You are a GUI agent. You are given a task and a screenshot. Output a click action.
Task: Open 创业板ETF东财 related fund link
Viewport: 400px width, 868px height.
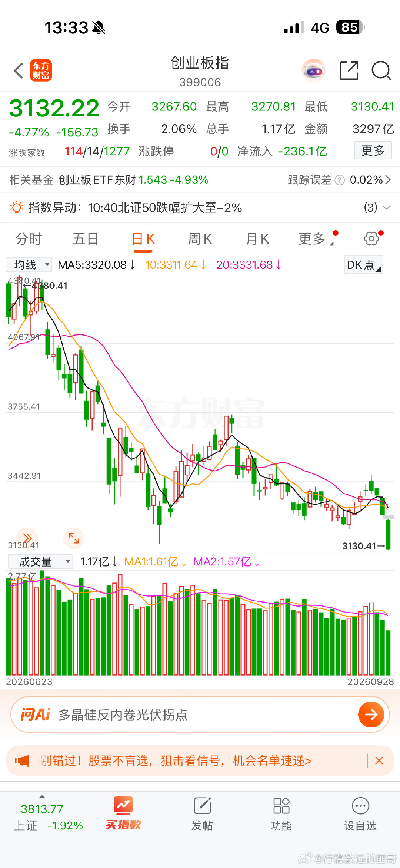[133, 180]
